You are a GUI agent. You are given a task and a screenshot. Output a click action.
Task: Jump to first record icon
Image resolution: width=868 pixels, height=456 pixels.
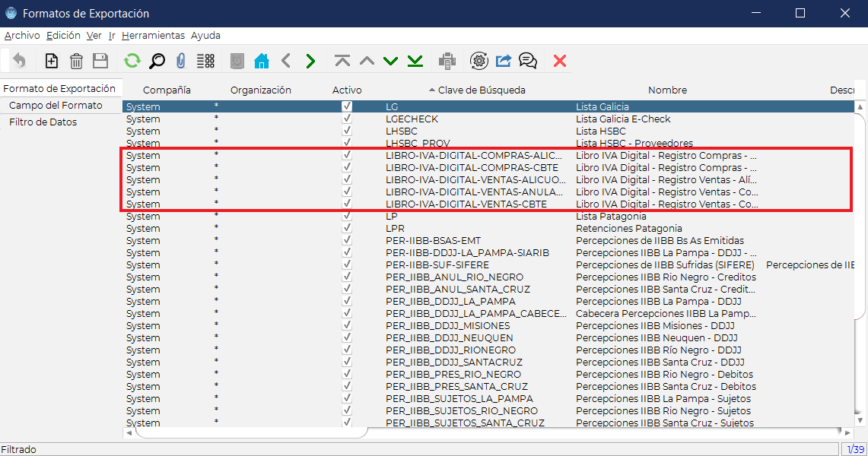[x=342, y=61]
